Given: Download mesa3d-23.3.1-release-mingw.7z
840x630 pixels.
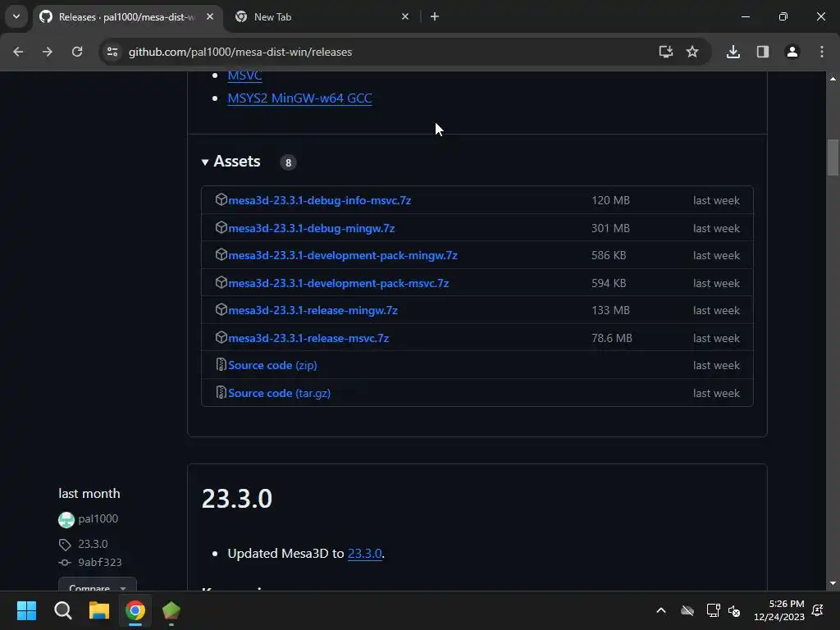Looking at the screenshot, I should click(313, 311).
